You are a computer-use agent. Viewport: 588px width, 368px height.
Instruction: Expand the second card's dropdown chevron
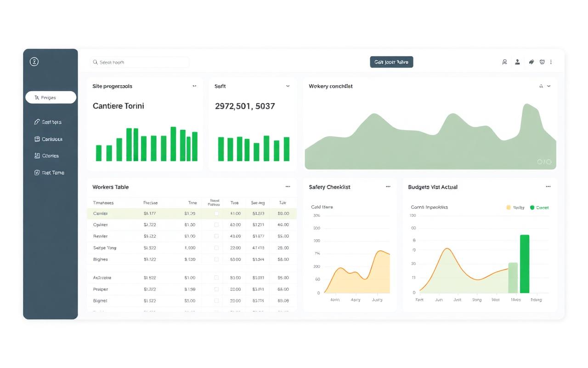(288, 86)
